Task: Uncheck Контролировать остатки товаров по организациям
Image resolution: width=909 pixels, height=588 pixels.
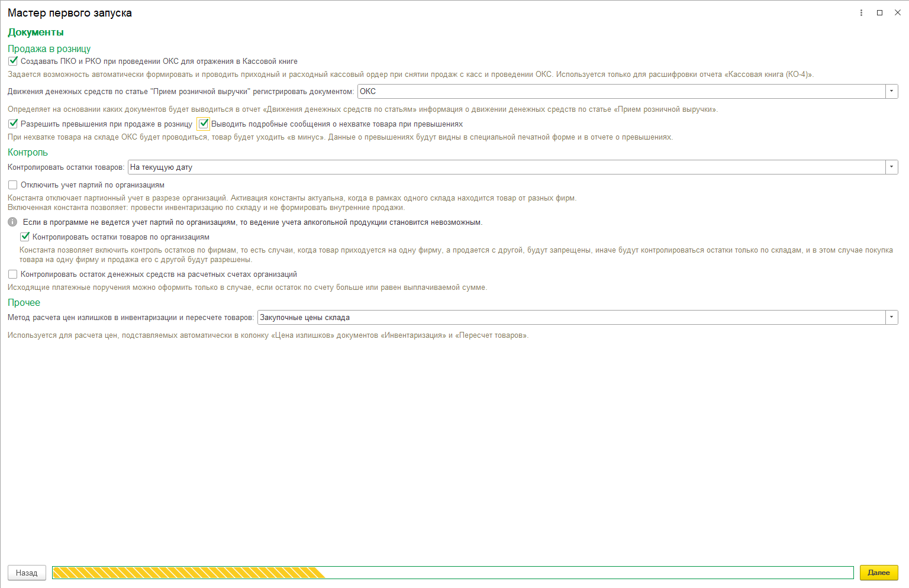Action: (25, 237)
